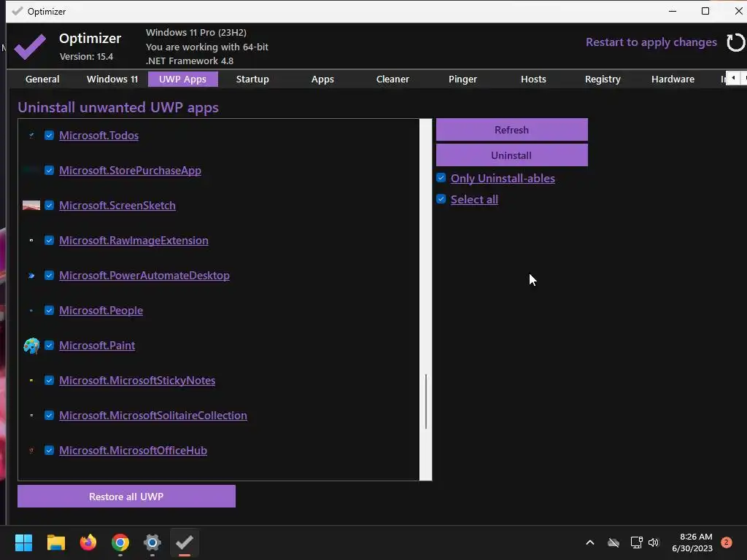The image size is (747, 560).
Task: Open the Pinger tab
Action: (x=462, y=79)
